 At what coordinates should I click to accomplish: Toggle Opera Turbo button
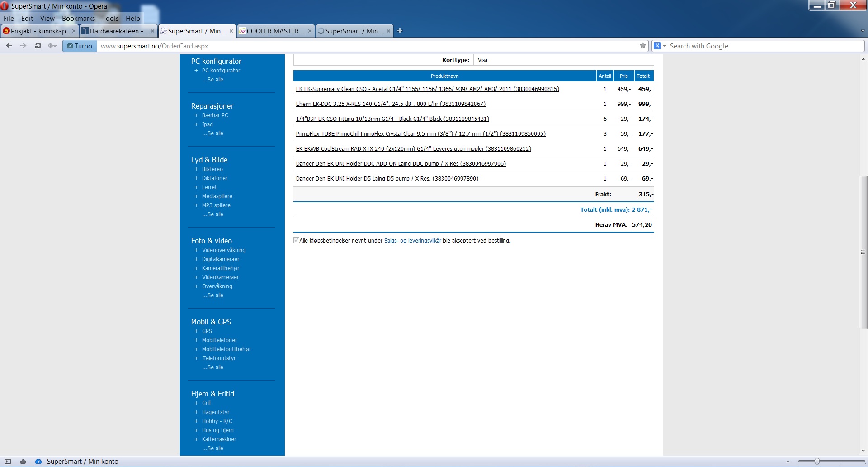click(80, 46)
